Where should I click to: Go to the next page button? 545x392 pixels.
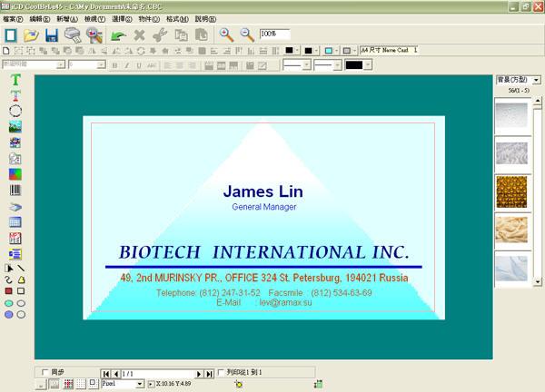pos(199,374)
